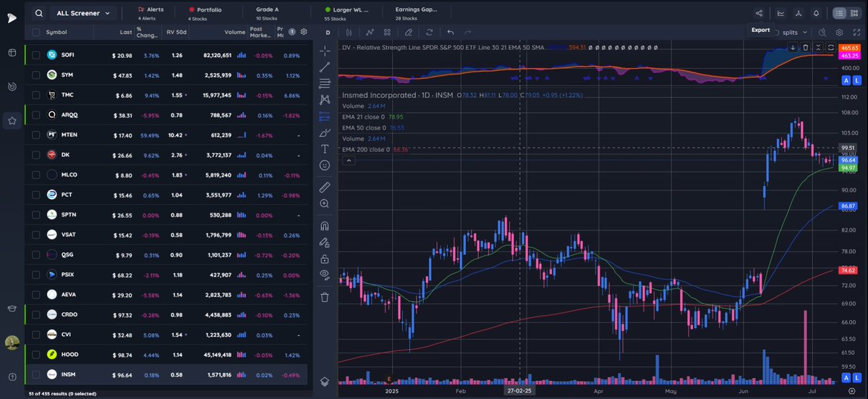
Task: Move the indicator pane down
Action: [793, 47]
